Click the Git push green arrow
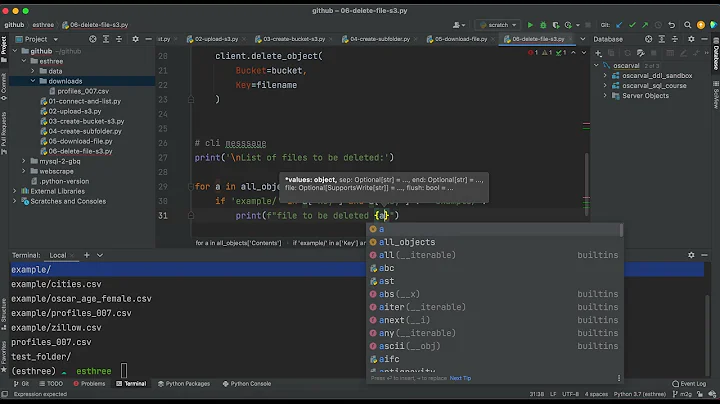Image resolution: width=720 pixels, height=404 pixels. 645,25
